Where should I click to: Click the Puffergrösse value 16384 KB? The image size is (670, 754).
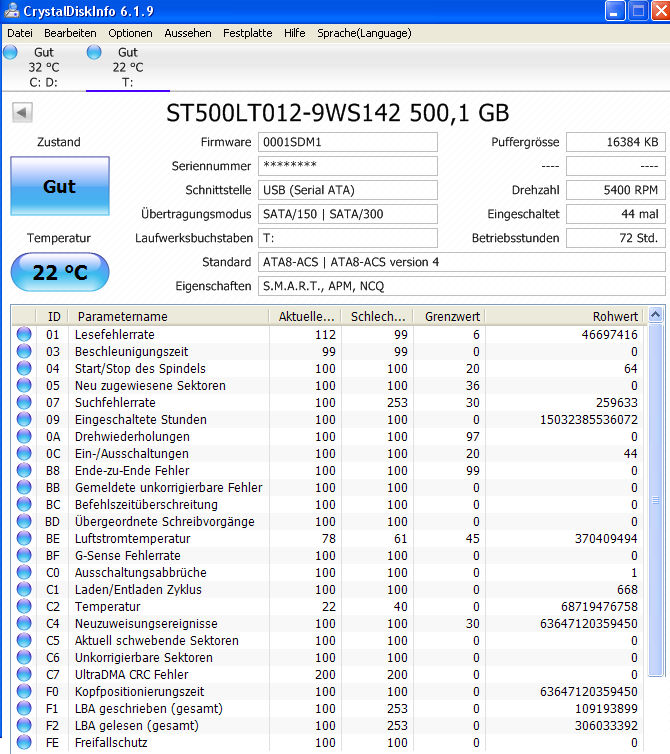(616, 142)
